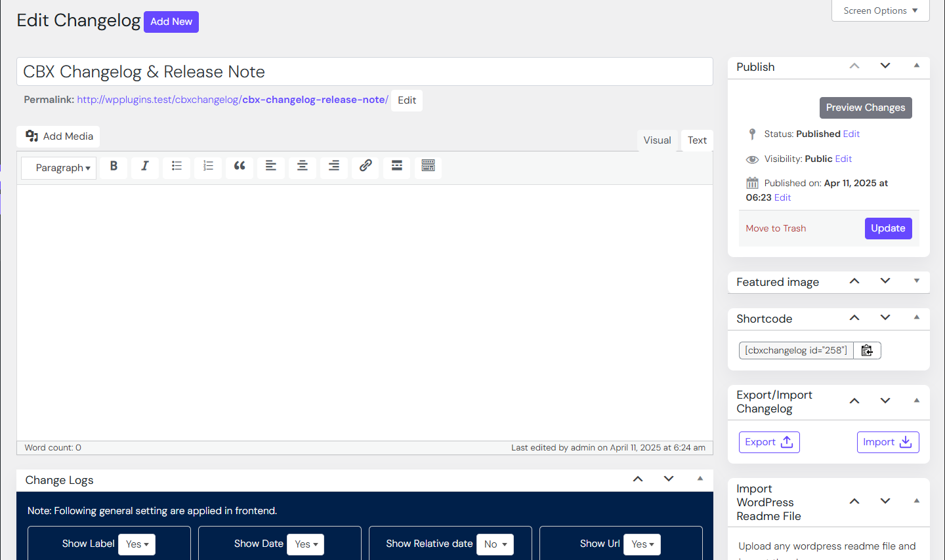Click the changelog title field

(365, 71)
